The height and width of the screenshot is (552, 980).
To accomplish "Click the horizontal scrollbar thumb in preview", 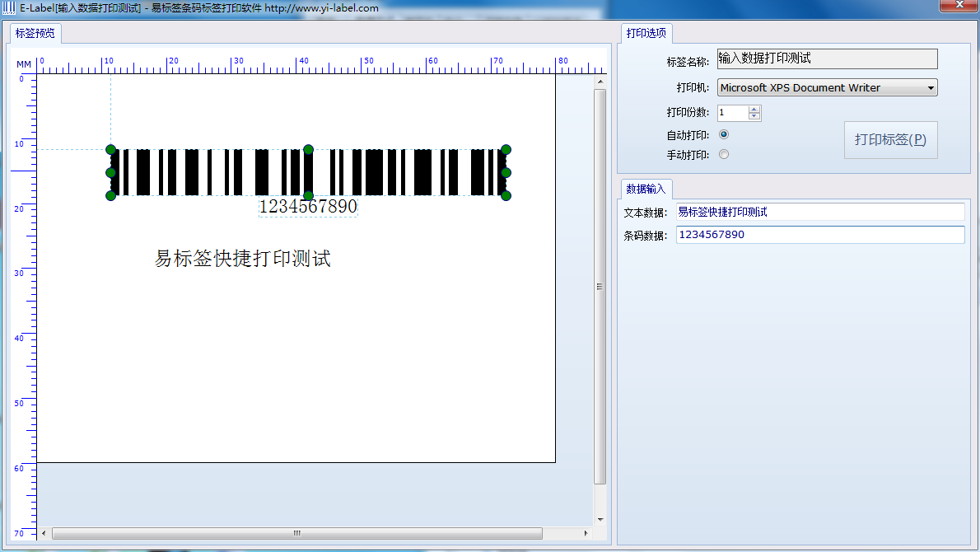I will [x=296, y=533].
